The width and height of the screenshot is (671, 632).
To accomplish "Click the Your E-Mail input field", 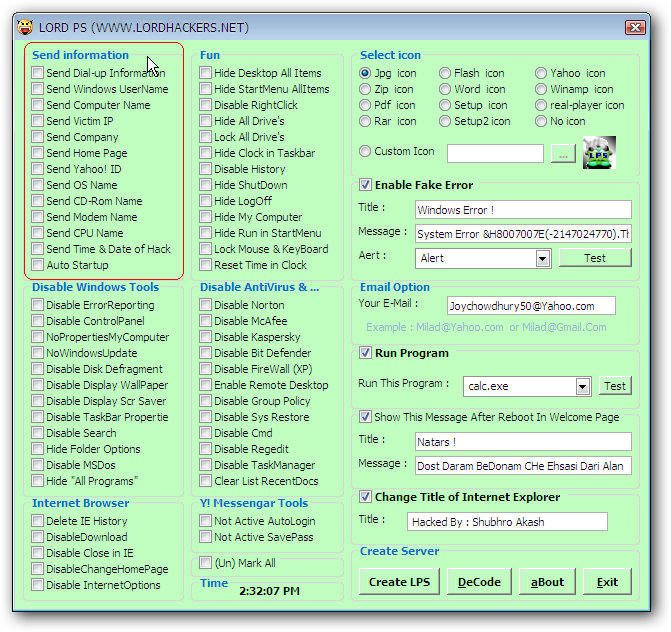I will (516, 306).
